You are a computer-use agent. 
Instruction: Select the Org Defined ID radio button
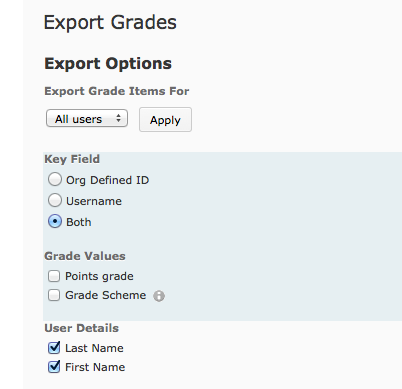[x=55, y=179]
